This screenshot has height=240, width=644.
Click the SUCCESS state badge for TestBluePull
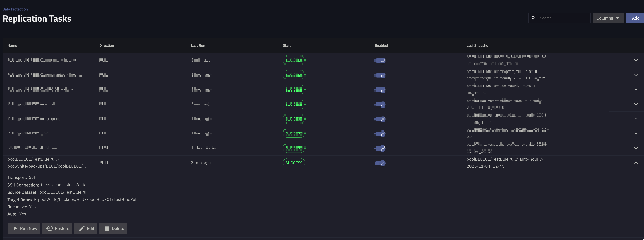(x=294, y=163)
